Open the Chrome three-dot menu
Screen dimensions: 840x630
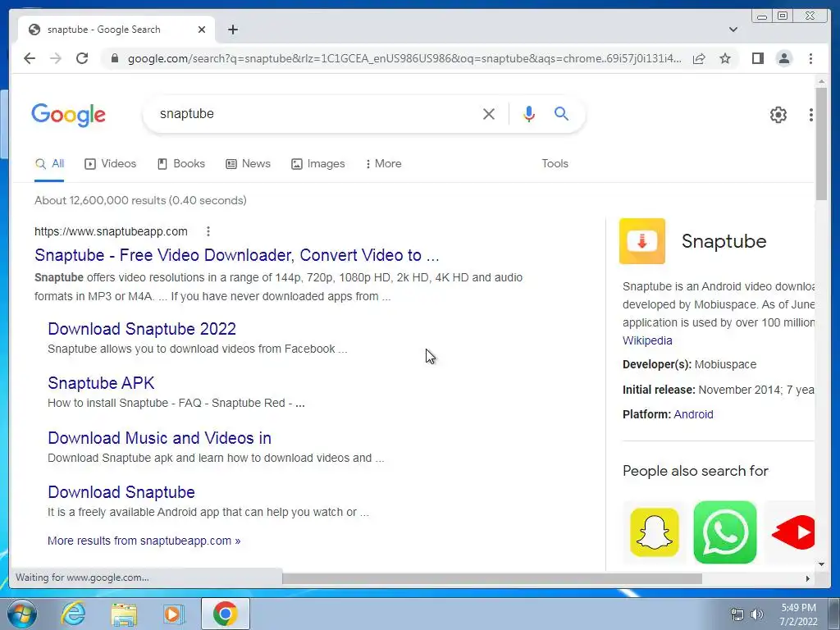click(x=810, y=58)
